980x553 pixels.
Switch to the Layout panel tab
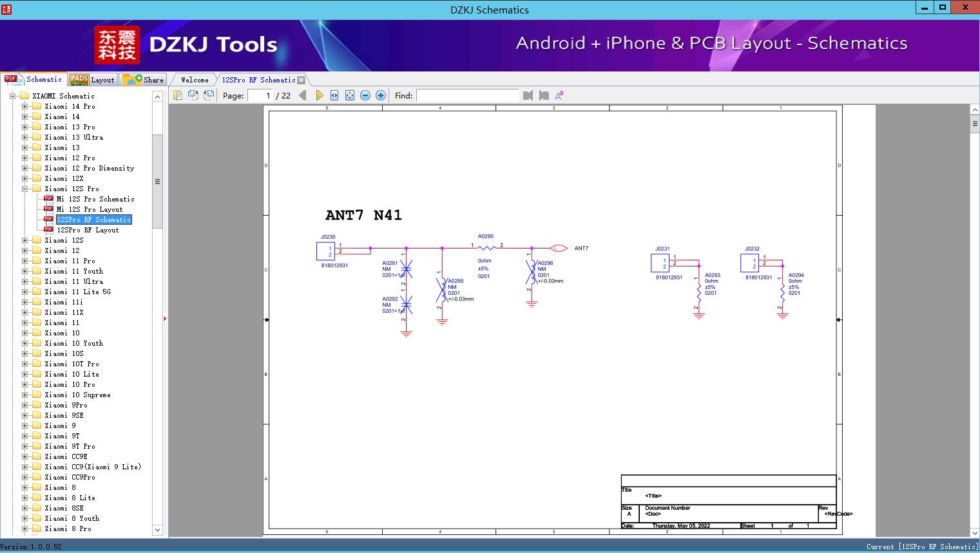pyautogui.click(x=93, y=80)
